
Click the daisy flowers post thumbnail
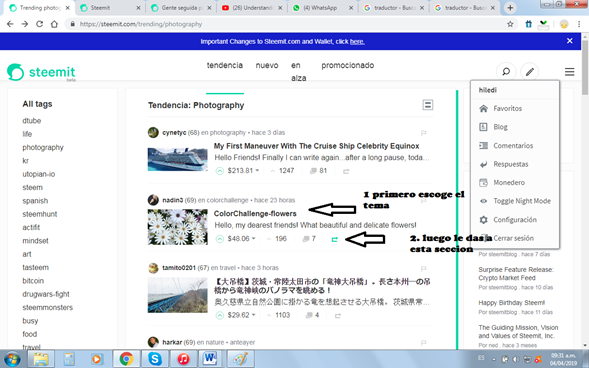[177, 227]
